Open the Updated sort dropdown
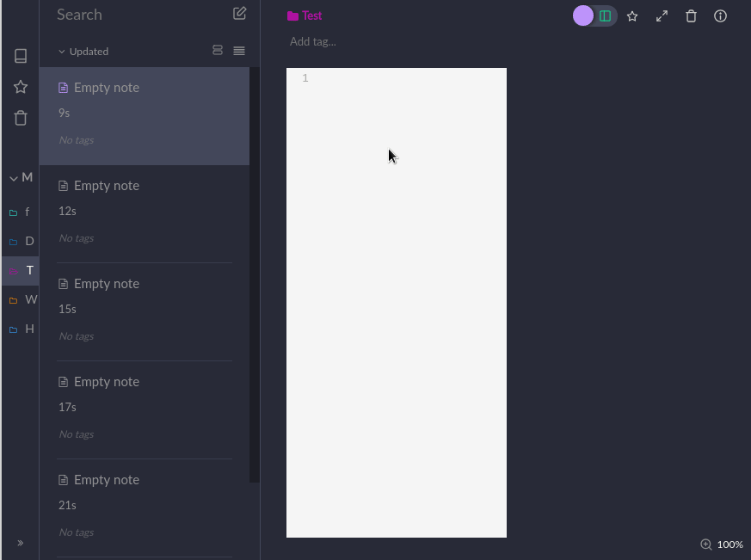 click(x=83, y=52)
